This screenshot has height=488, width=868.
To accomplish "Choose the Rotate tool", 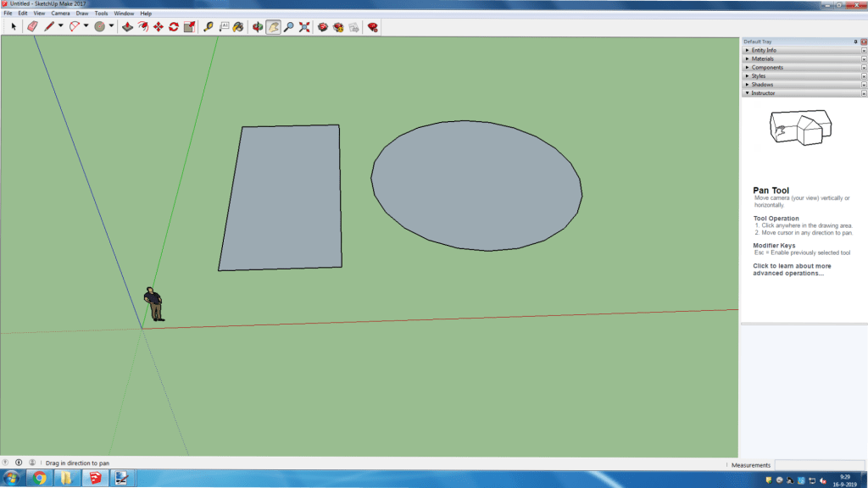I will [173, 27].
